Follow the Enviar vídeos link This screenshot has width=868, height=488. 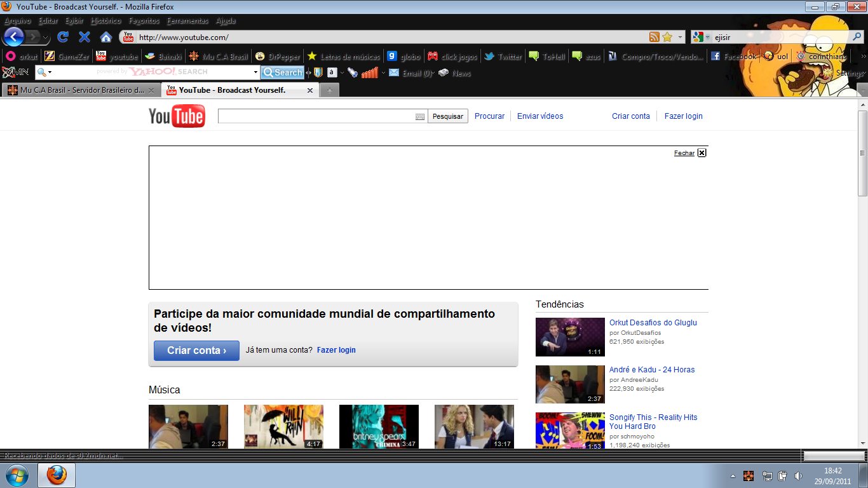539,116
